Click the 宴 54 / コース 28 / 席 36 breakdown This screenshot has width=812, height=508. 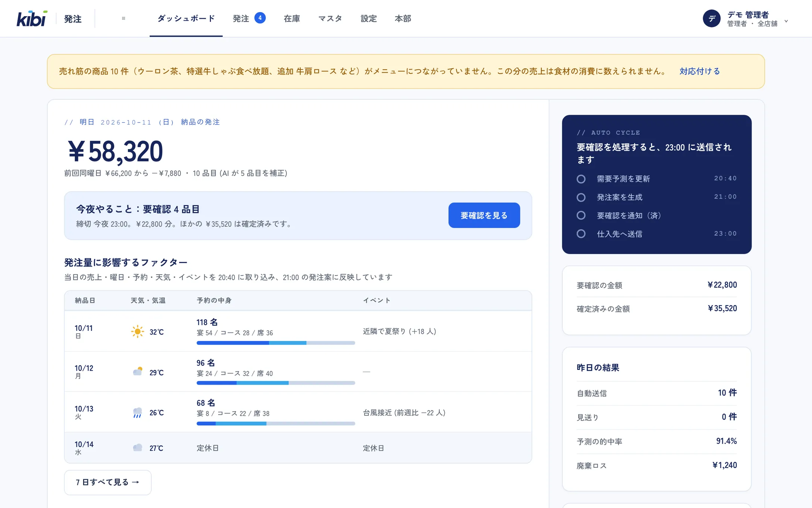(235, 333)
